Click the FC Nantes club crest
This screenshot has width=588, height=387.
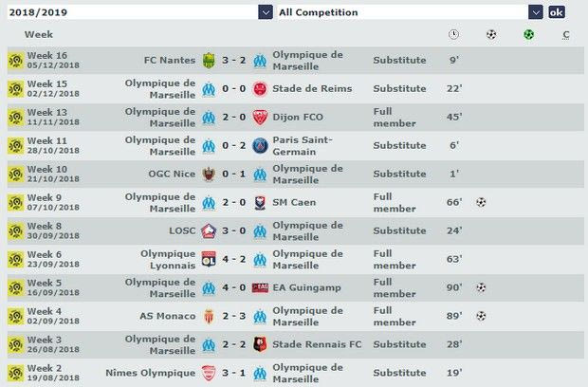point(209,61)
